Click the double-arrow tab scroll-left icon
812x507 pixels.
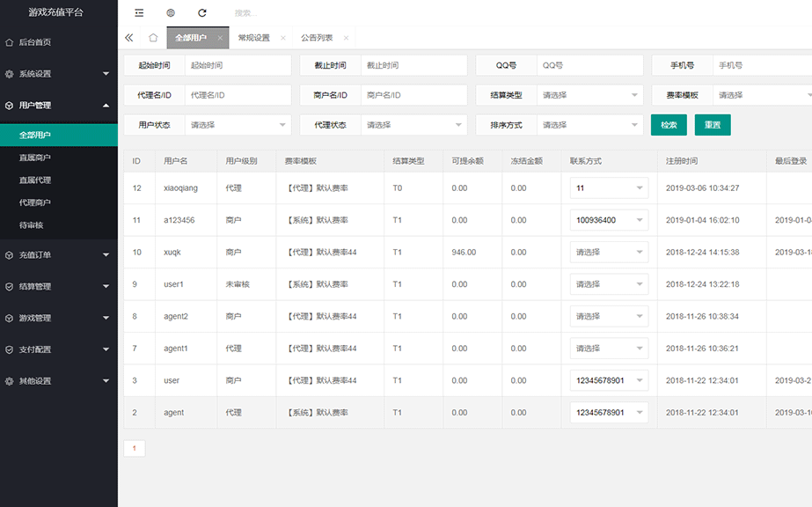click(x=129, y=38)
